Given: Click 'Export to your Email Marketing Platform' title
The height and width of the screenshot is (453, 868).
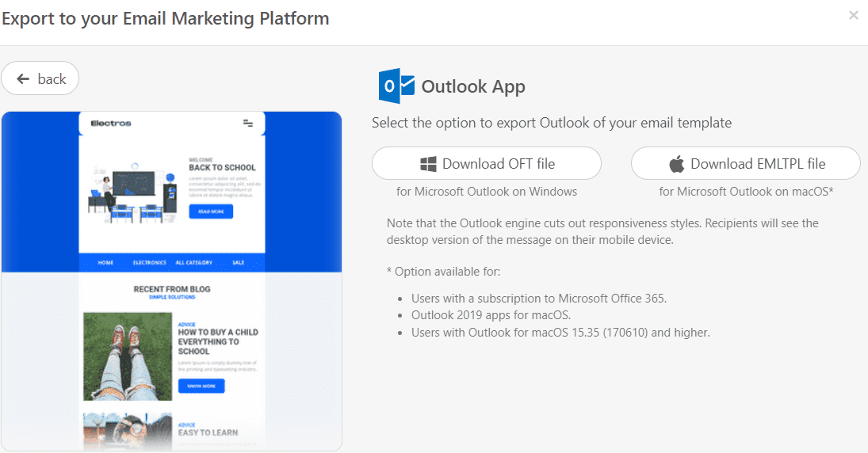Looking at the screenshot, I should point(165,19).
